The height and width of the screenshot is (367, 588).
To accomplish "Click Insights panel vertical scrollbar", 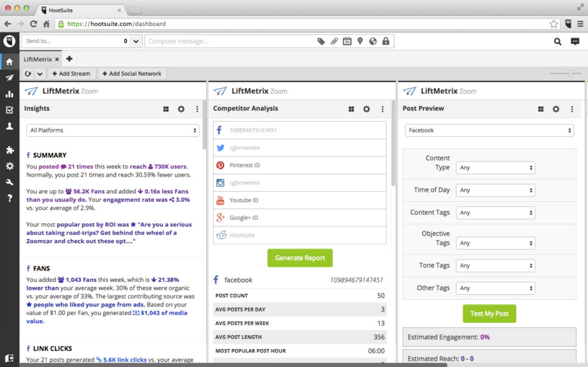I will [204, 125].
